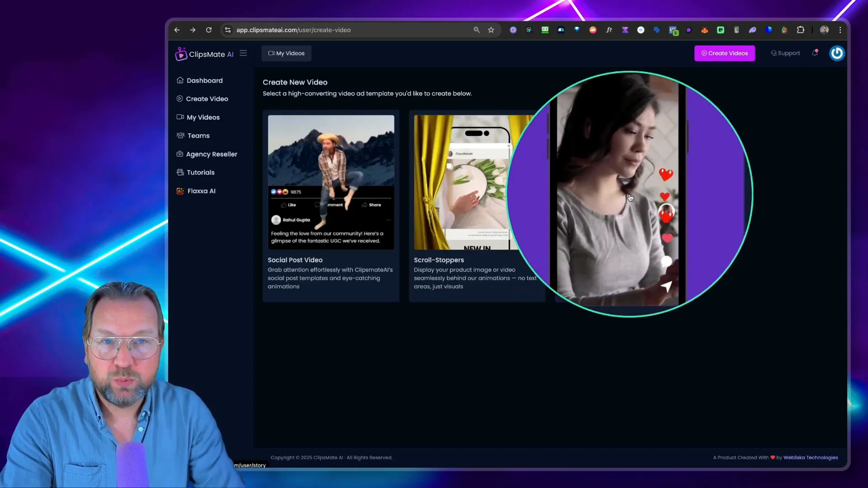The image size is (868, 488).
Task: Click the Scroll-Stoppers title
Action: 439,260
